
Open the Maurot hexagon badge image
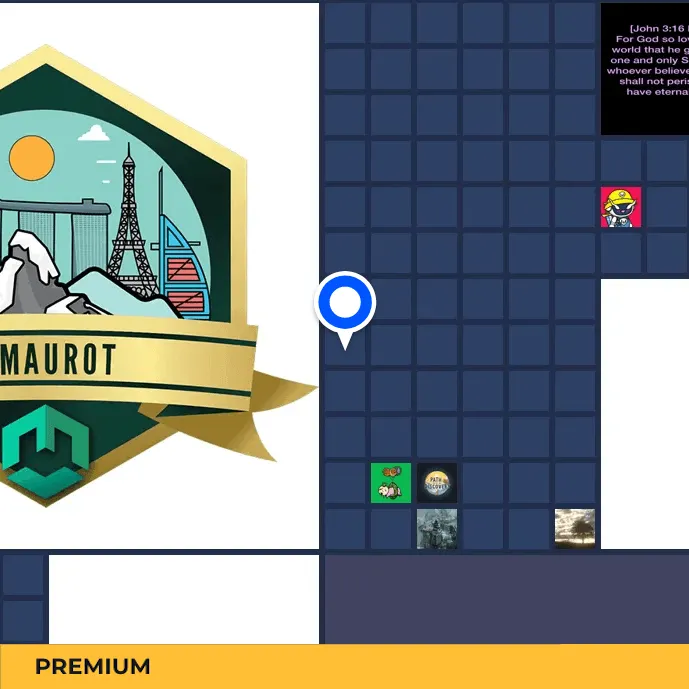pos(160,276)
